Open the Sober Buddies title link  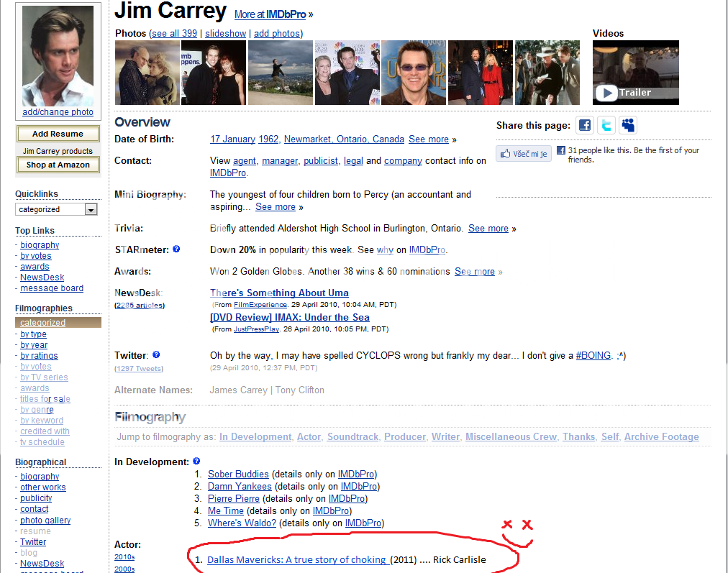coord(238,475)
